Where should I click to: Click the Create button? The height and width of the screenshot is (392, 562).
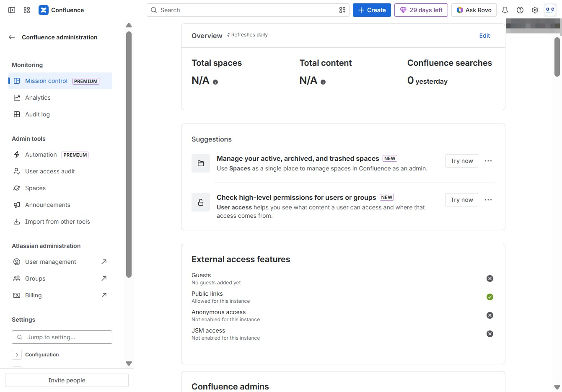coord(372,10)
